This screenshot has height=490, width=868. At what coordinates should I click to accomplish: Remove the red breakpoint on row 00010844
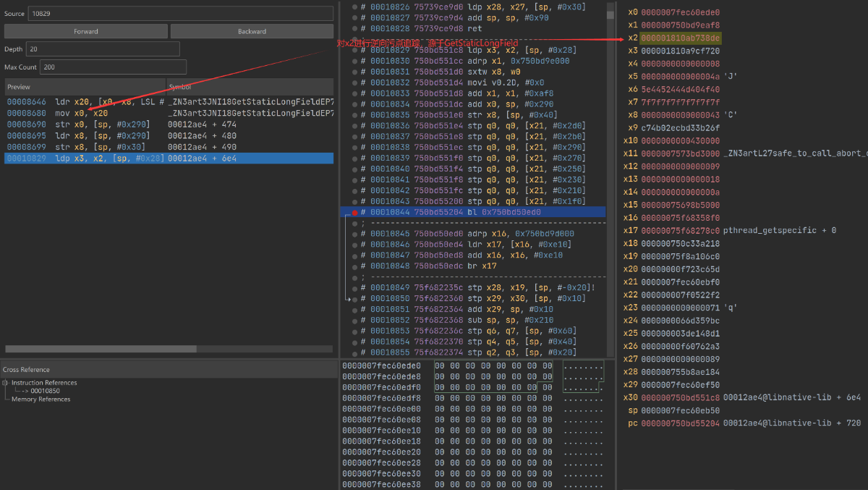point(354,212)
